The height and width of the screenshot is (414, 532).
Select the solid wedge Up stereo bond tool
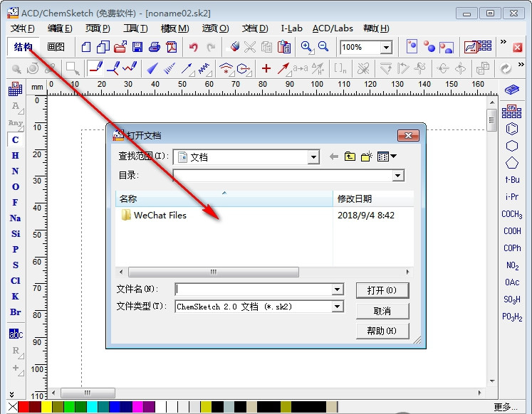[152, 68]
